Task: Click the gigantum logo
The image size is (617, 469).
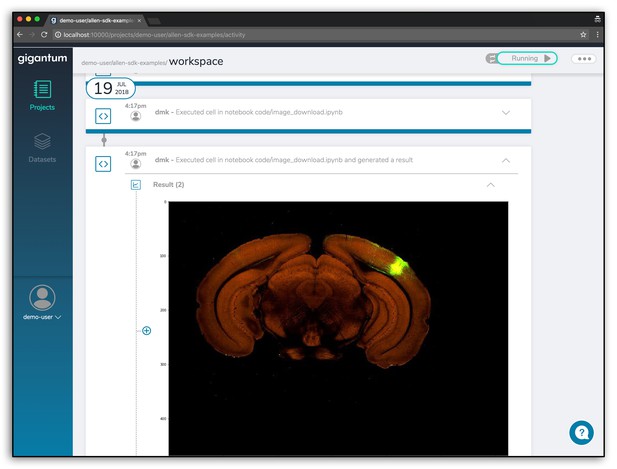Action: [42, 58]
